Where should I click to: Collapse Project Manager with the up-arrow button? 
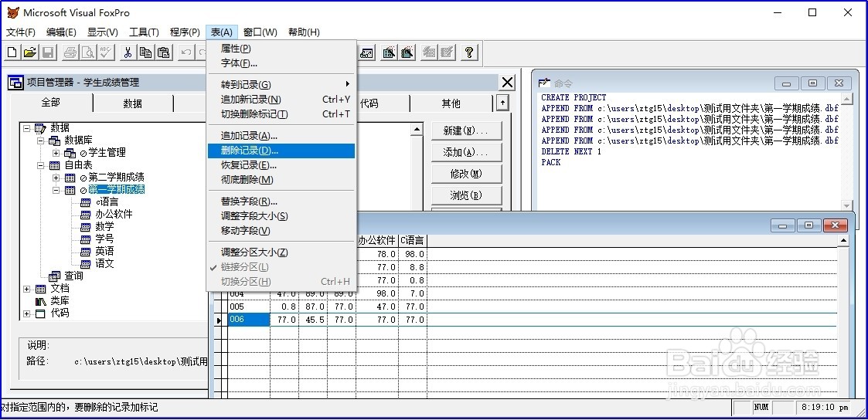coord(502,102)
